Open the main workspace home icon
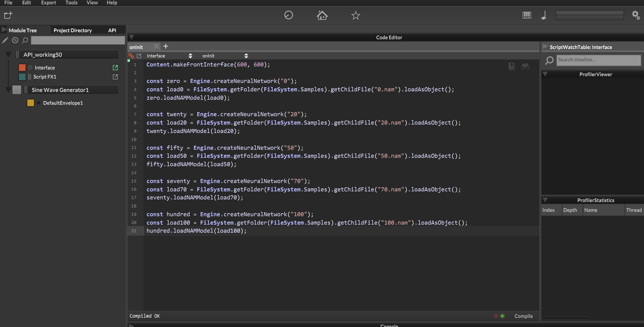The width and height of the screenshot is (644, 327). coord(322,15)
